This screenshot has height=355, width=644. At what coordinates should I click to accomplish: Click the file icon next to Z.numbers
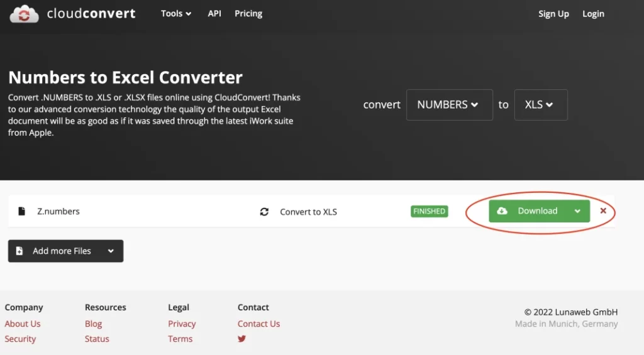(x=22, y=211)
